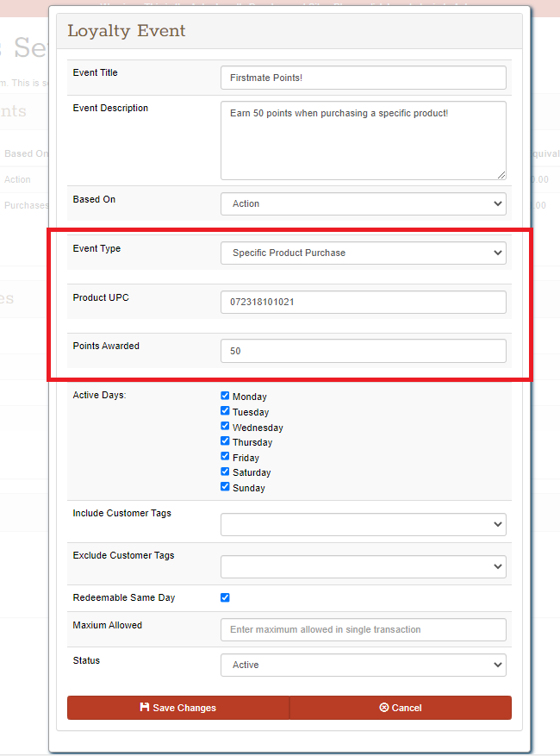
Task: Click the Save Changes button
Action: click(178, 708)
